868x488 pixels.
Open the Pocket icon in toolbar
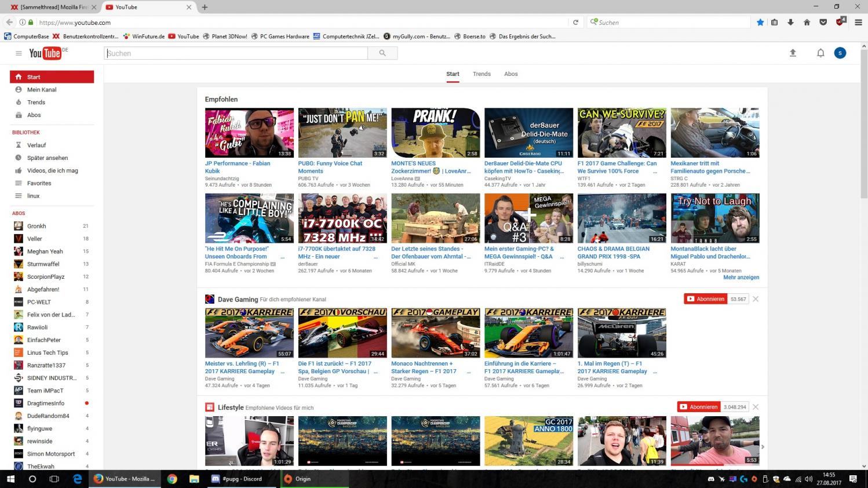click(823, 23)
